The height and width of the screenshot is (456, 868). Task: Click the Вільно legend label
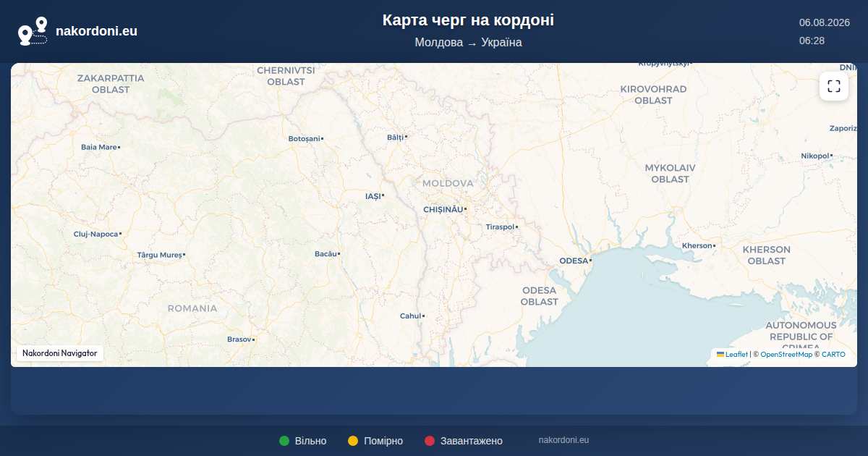point(310,441)
